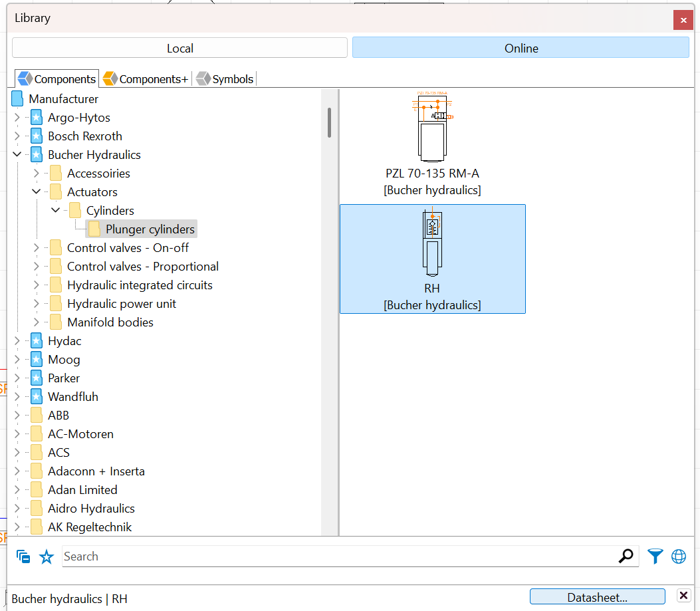Image resolution: width=700 pixels, height=611 pixels.
Task: Click the Manifold bodies folder icon
Action: (x=56, y=322)
